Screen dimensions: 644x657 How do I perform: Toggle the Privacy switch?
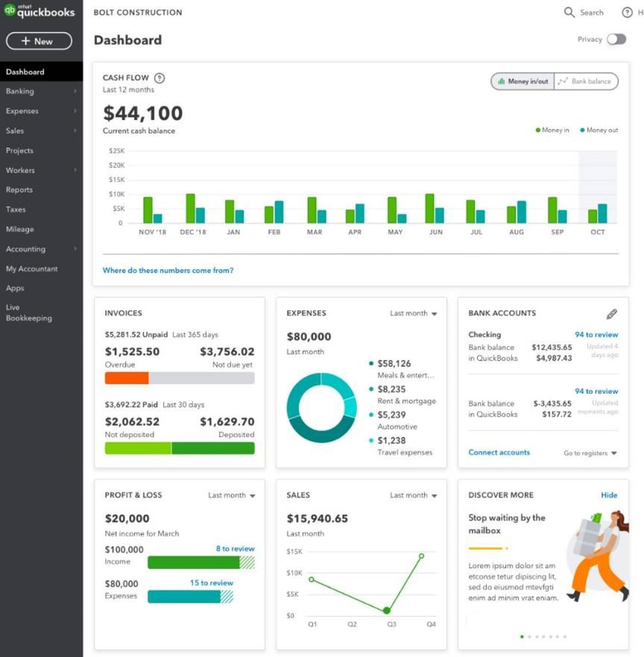[616, 39]
